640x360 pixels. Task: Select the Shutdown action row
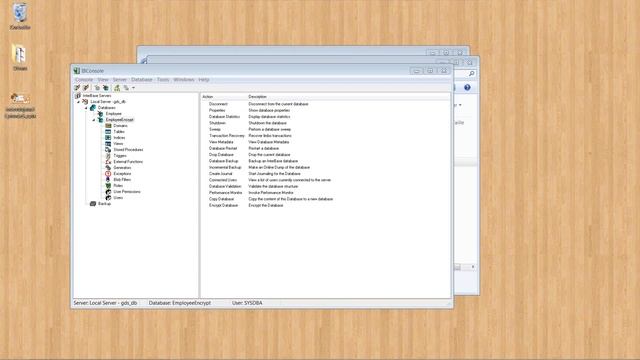click(x=326, y=123)
